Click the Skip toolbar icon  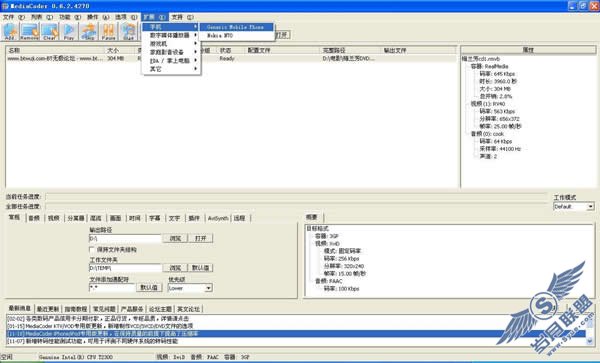coord(89,31)
